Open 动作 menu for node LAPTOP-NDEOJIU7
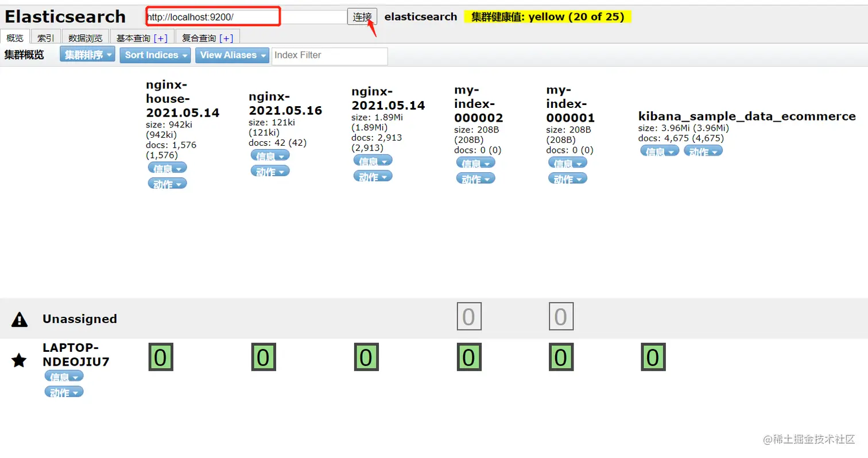This screenshot has height=458, width=868. click(x=64, y=391)
